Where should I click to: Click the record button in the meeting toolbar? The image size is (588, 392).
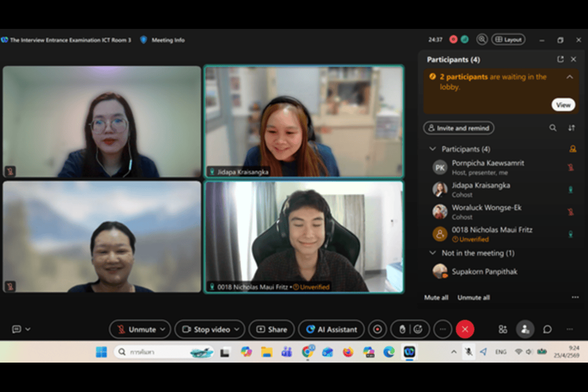378,329
